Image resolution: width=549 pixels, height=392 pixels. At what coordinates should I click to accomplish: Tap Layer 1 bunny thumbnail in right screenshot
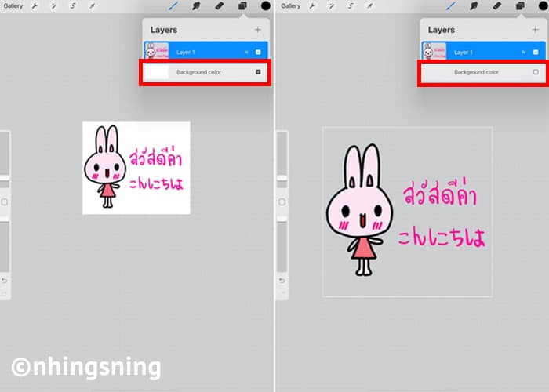pyautogui.click(x=434, y=51)
